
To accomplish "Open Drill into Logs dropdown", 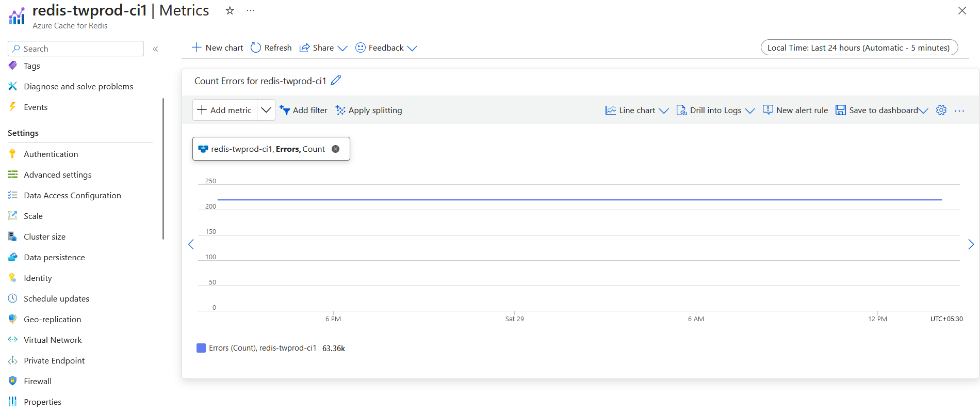I will pos(715,110).
